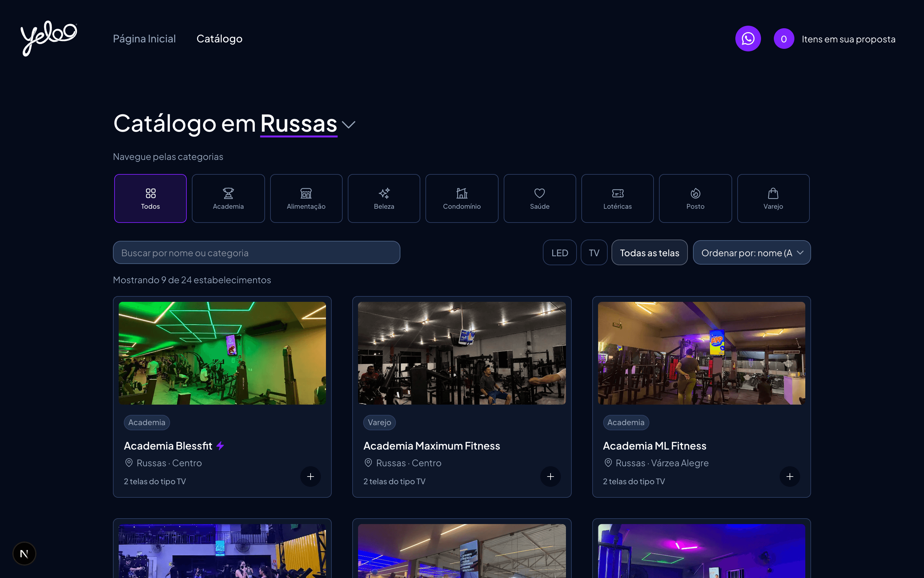The image size is (924, 578).
Task: Open the Academia Blessfit photo
Action: (x=222, y=353)
